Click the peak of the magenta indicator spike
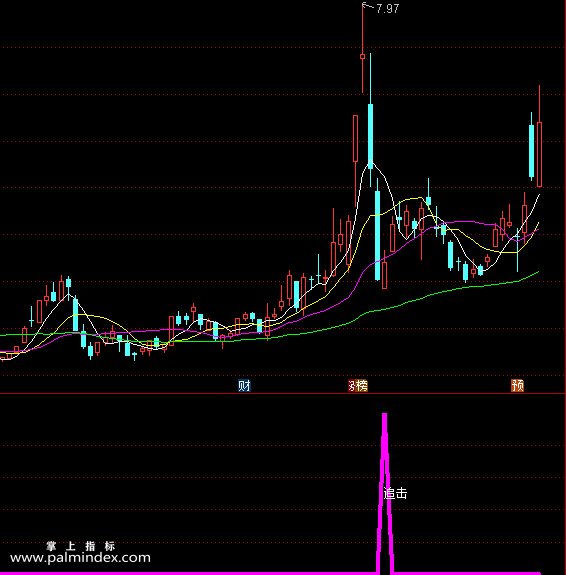The width and height of the screenshot is (566, 575). [384, 415]
